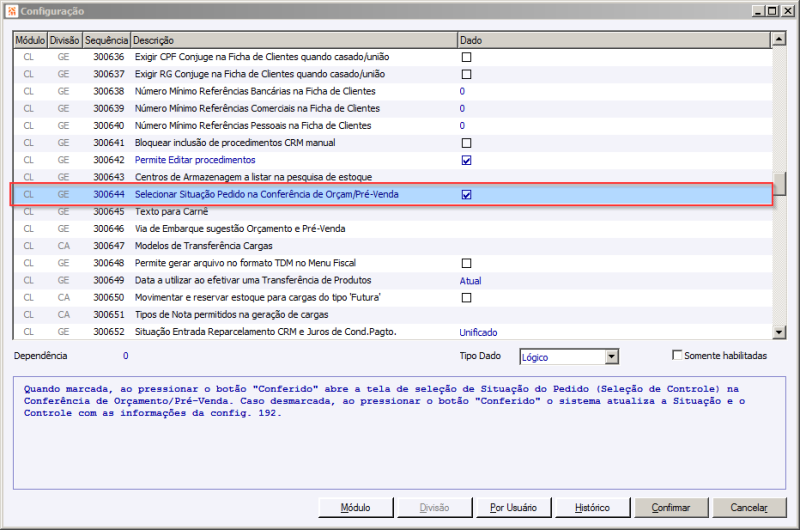The image size is (800, 530).
Task: Click scrollbar down arrow of the list
Action: point(779,332)
